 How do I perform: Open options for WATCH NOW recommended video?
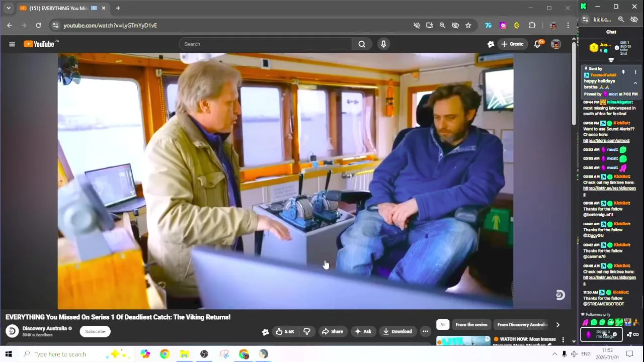(563, 340)
